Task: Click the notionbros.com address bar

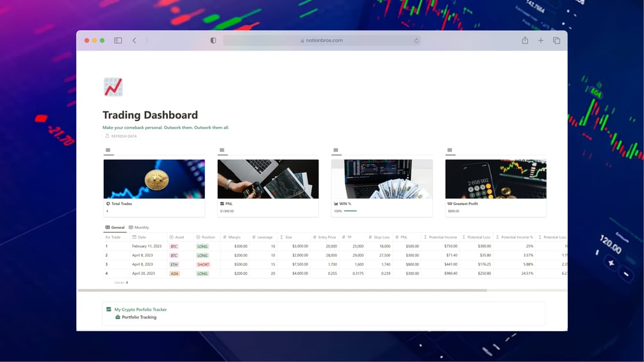Action: (322, 40)
